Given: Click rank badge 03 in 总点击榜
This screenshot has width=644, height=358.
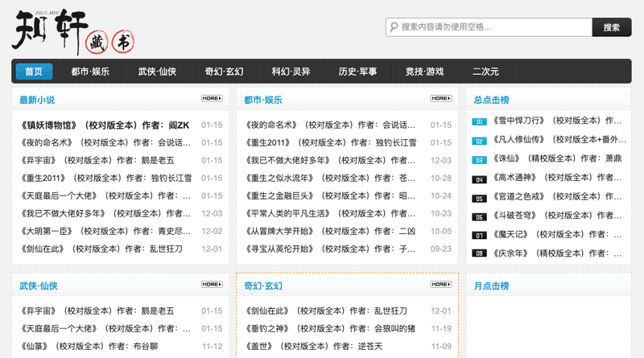Looking at the screenshot, I should pyautogui.click(x=479, y=160).
